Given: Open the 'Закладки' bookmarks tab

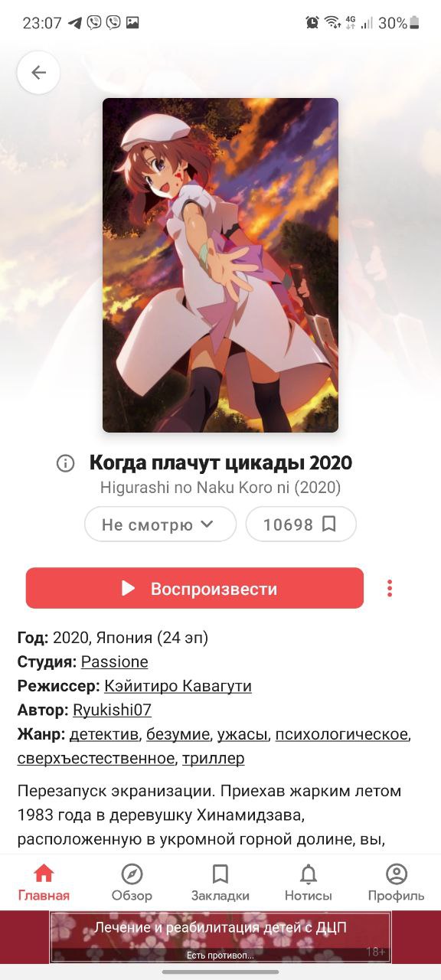Looking at the screenshot, I should 220,883.
